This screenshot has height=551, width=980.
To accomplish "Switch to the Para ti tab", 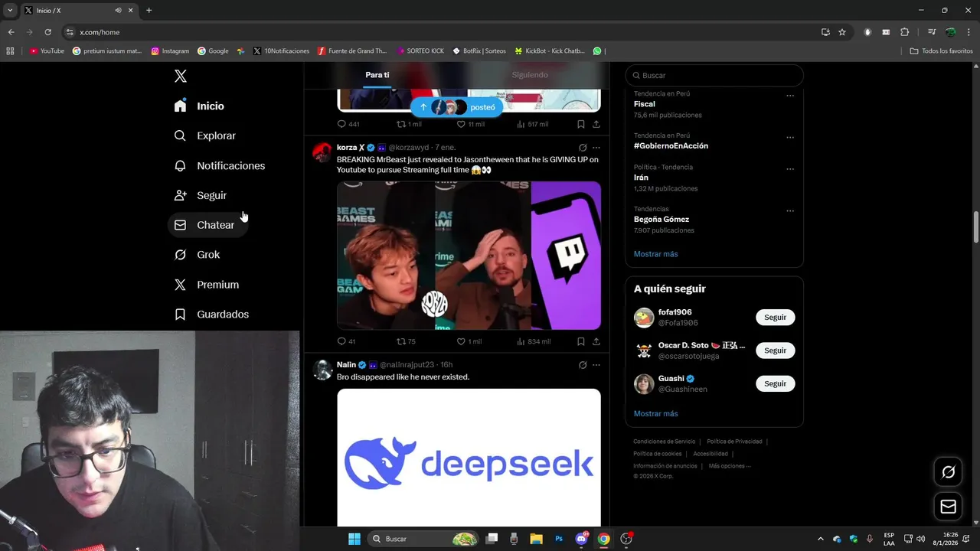I will point(377,75).
